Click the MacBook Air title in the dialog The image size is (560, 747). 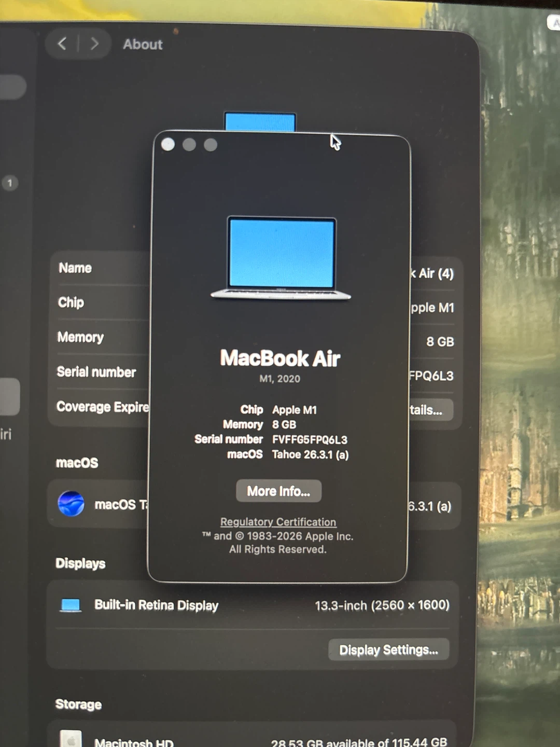click(x=280, y=358)
